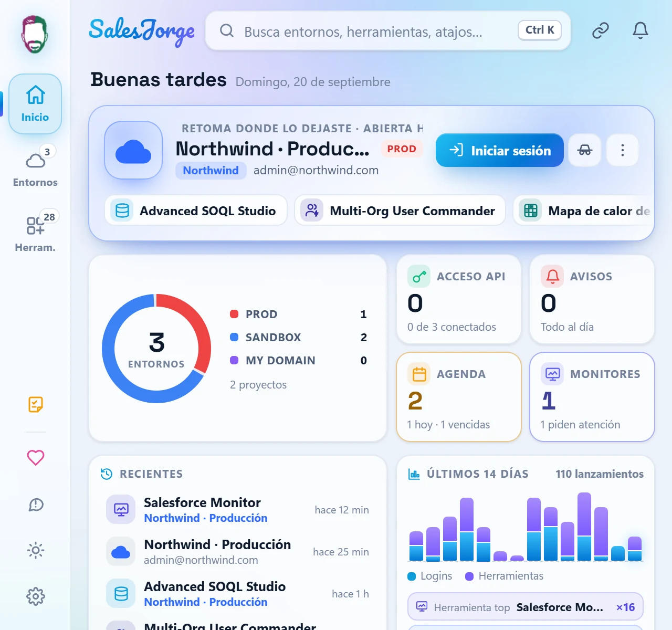
Task: Open the Mapa de calor tool chip
Action: 584,211
